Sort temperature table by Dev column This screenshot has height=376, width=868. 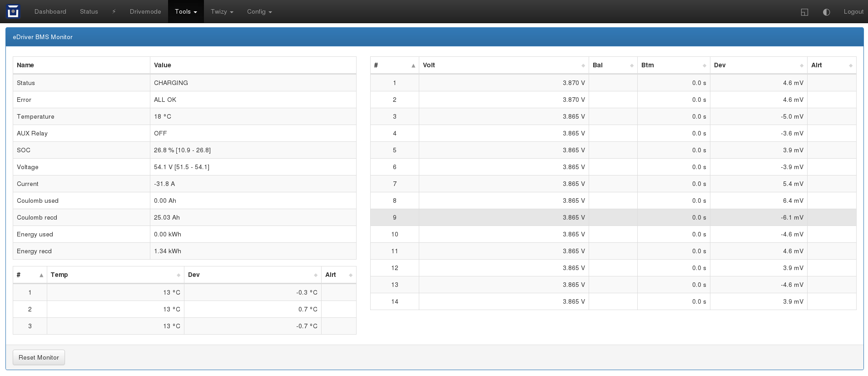pyautogui.click(x=252, y=275)
